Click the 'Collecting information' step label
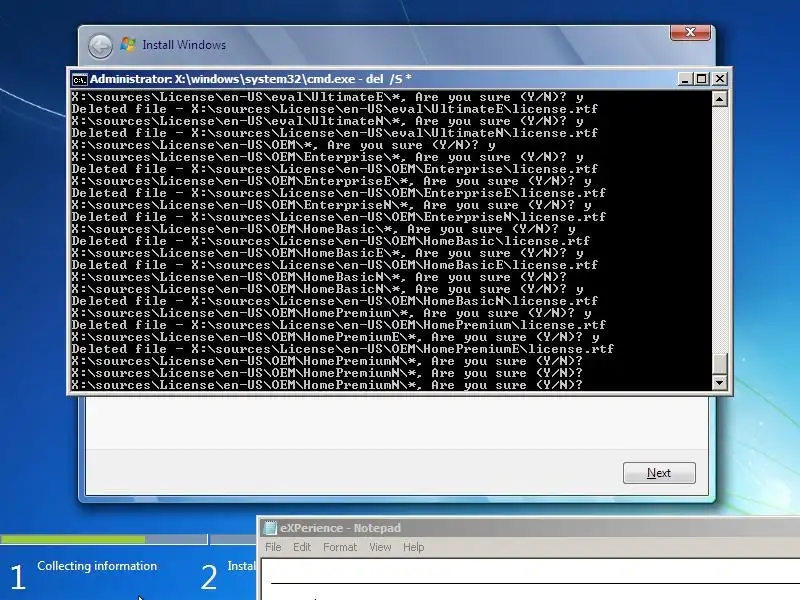 97,566
